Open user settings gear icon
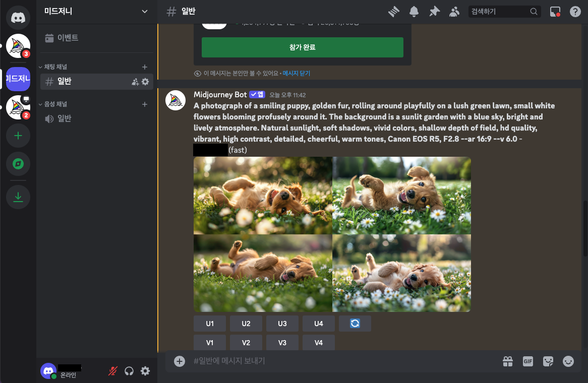 (145, 371)
